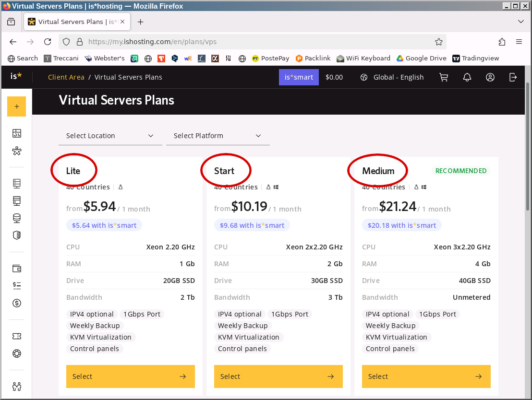Click the padlock site information icon
Screen dimensions: 532x400
pyautogui.click(x=80, y=42)
